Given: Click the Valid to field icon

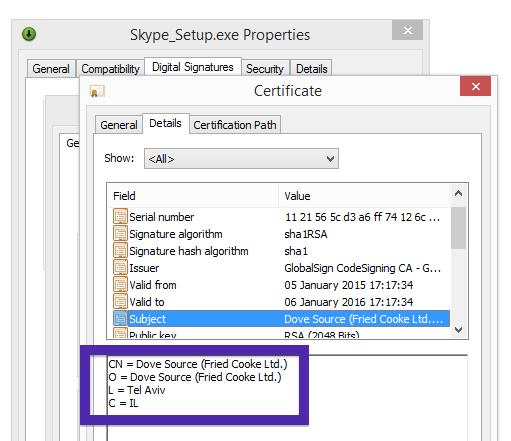Looking at the screenshot, I should (x=120, y=301).
